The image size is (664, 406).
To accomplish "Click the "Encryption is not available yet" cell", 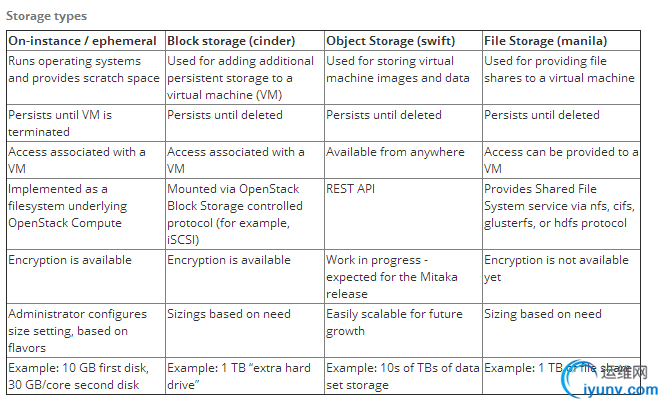I will [555, 268].
